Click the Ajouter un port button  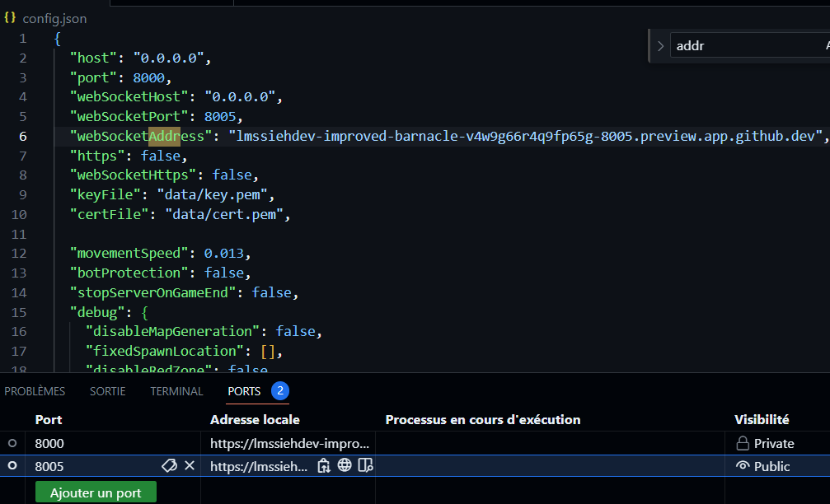coord(96,492)
